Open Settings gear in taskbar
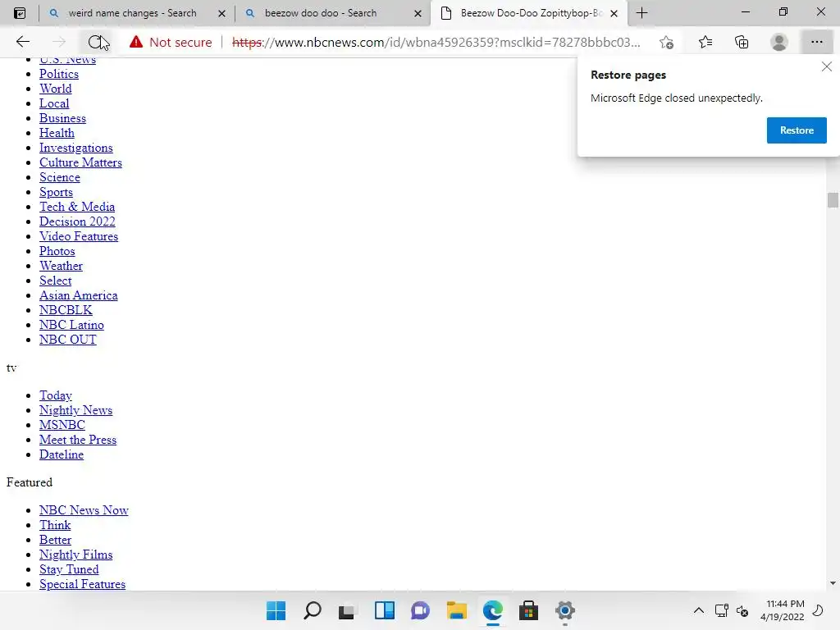 pos(564,610)
